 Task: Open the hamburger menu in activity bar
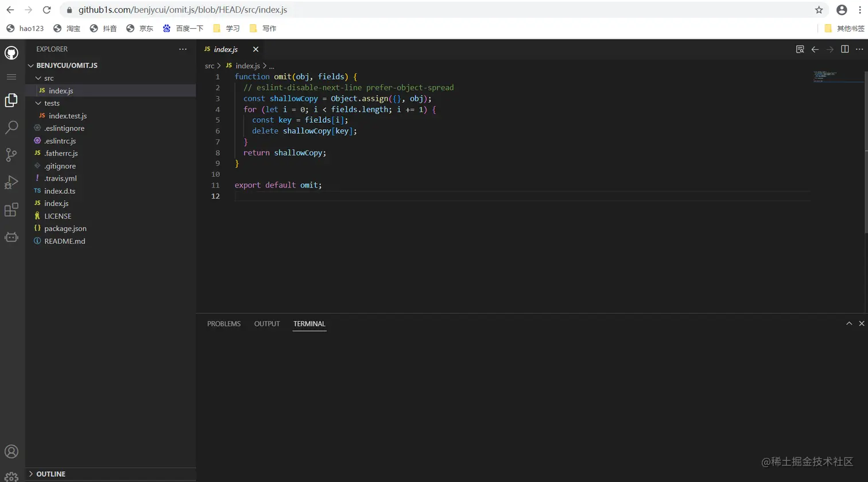[11, 77]
